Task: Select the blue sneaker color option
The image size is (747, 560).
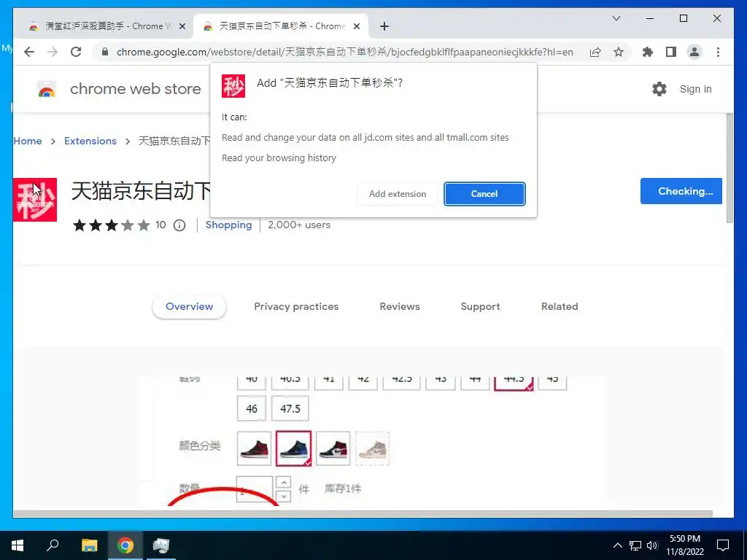Action: tap(294, 448)
